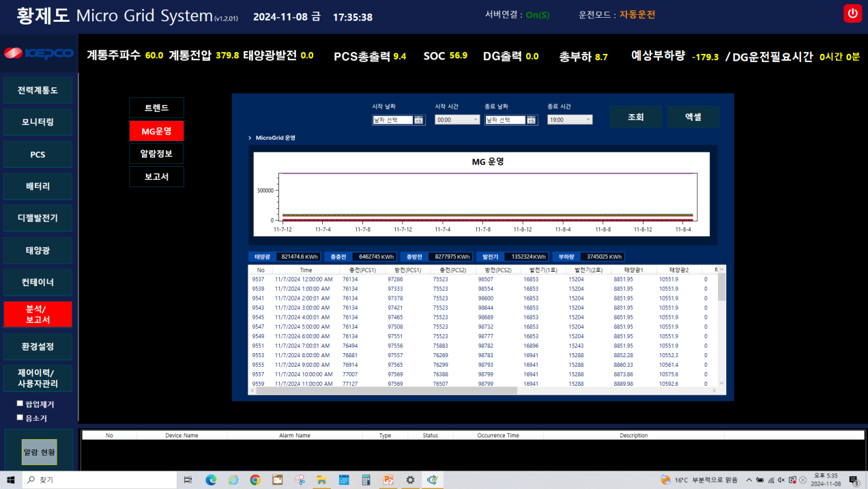Open PowerPoint from the taskbar
The height and width of the screenshot is (489, 868).
pyautogui.click(x=388, y=480)
